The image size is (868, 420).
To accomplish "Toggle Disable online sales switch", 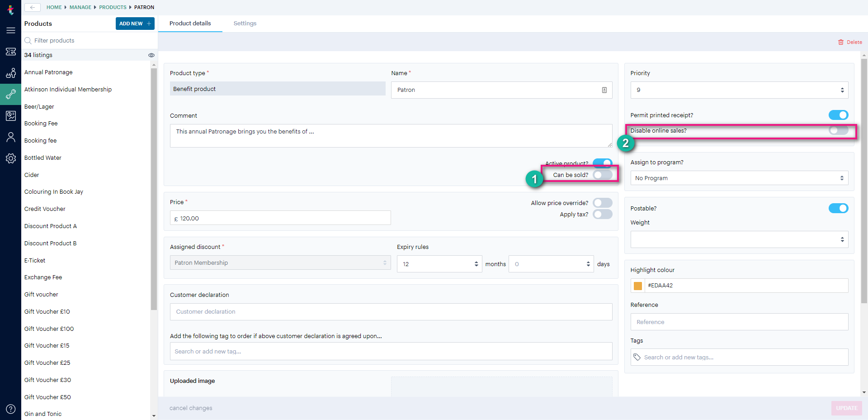I will point(838,130).
